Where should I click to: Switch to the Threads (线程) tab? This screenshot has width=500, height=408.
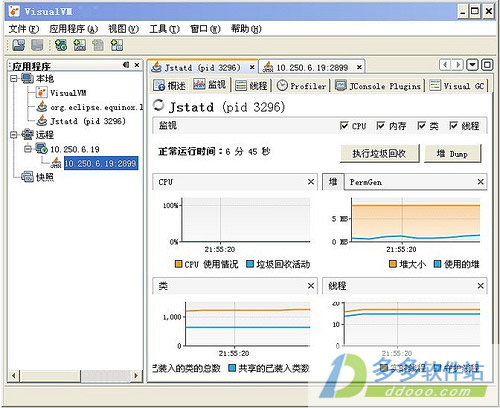pyautogui.click(x=251, y=86)
